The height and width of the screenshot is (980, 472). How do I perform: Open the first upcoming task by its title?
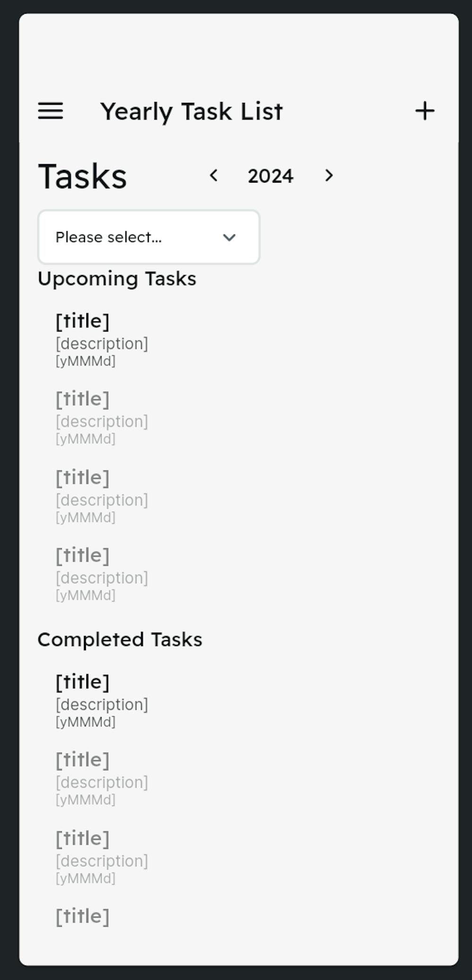83,321
